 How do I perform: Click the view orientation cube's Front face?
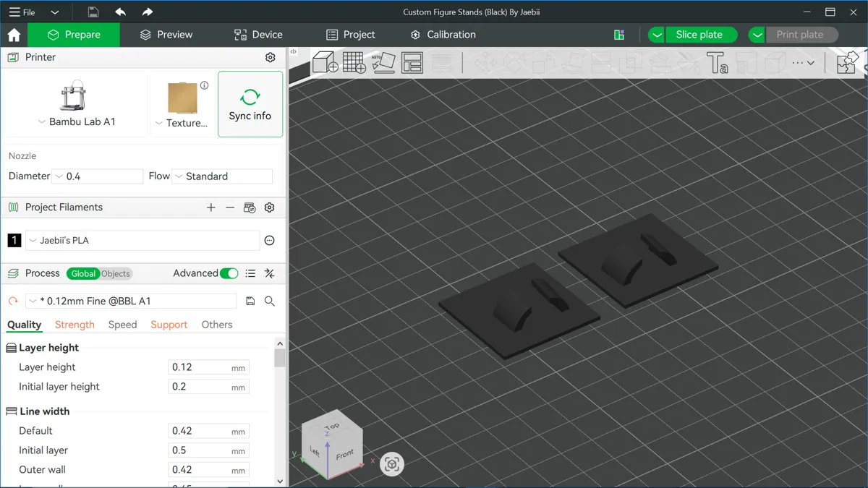coord(345,455)
